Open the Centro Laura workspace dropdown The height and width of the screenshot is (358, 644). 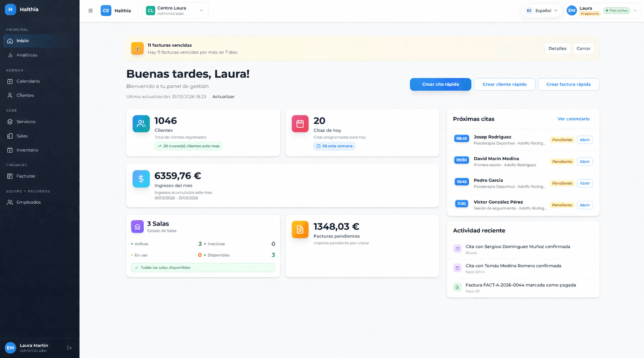(175, 10)
